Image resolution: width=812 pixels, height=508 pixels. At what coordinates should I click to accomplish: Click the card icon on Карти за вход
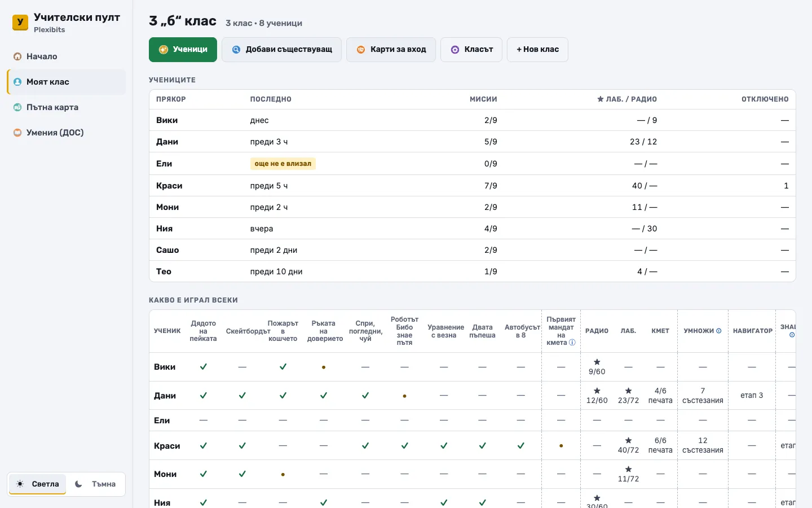(361, 50)
